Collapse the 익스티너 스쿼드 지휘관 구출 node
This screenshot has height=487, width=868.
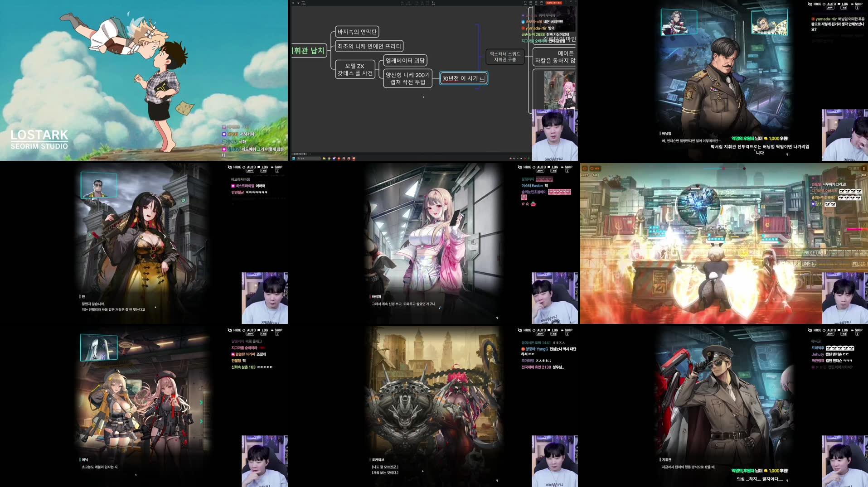[504, 57]
